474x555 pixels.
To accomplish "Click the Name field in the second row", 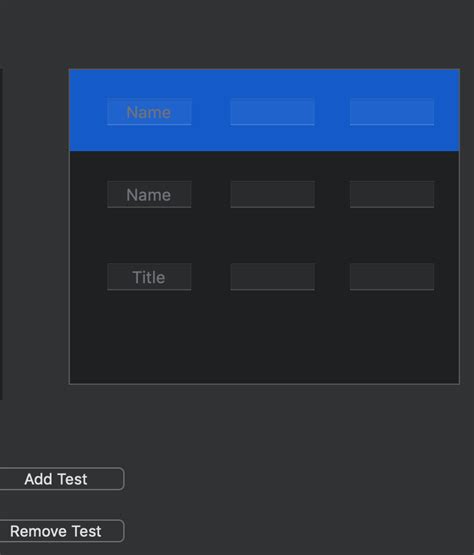I will click(x=149, y=194).
